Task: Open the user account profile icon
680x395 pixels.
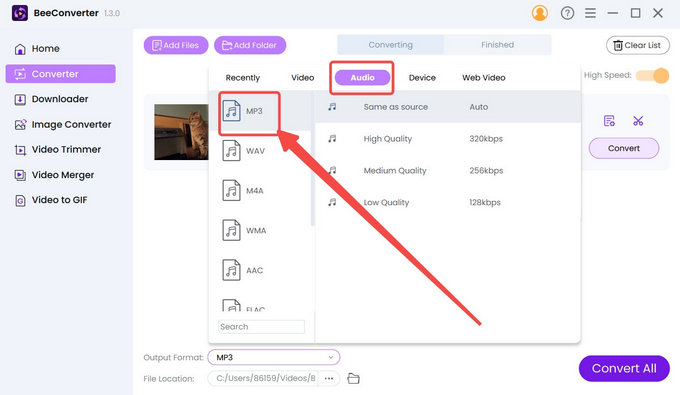Action: tap(539, 13)
